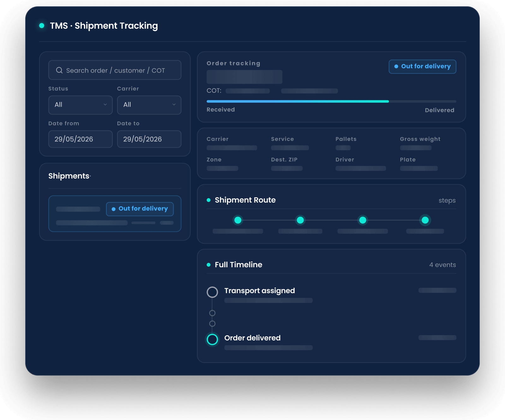Viewport: 505px width, 420px height.
Task: Click the Plate label
Action: click(408, 160)
